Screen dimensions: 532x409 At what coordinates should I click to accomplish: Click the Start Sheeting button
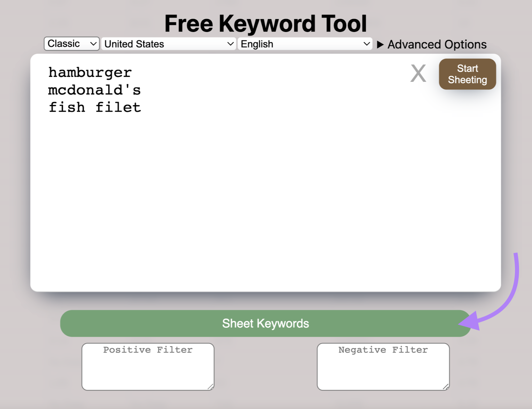(x=467, y=73)
